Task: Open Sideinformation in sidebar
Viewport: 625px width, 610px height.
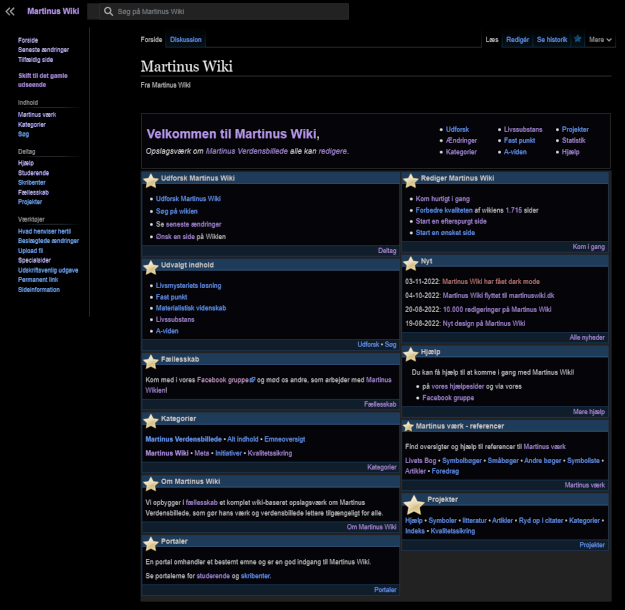Action: point(39,290)
